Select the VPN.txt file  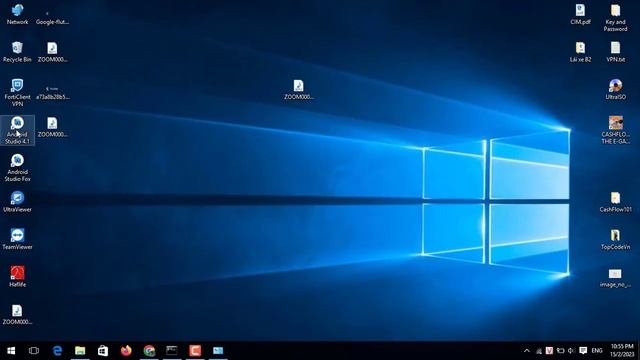[615, 52]
